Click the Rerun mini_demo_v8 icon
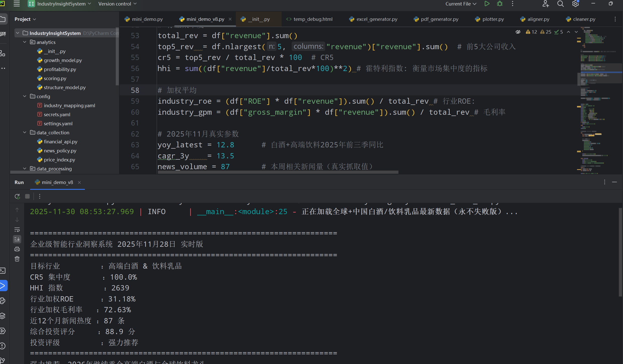The image size is (623, 364). tap(17, 196)
